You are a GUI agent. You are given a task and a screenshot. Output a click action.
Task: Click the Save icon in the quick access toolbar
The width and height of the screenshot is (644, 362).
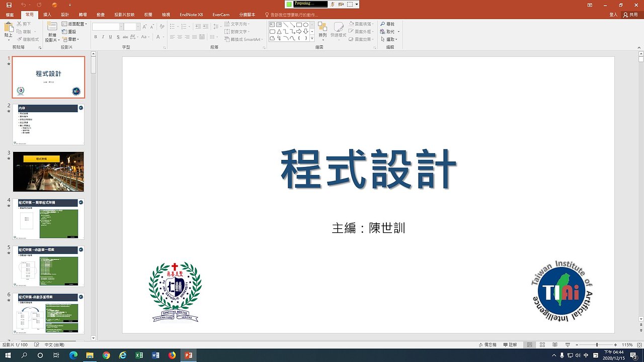pos(9,5)
